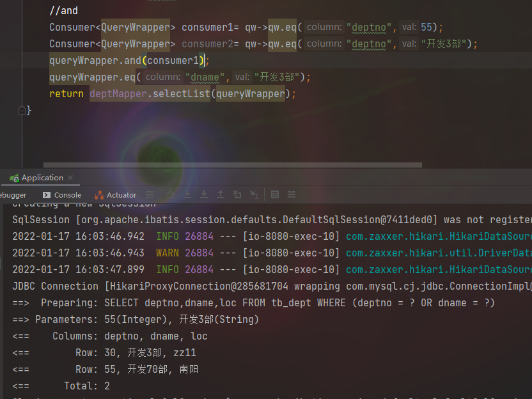532x399 pixels.
Task: Collapse the method at closing brace fold marker
Action: tap(22, 111)
